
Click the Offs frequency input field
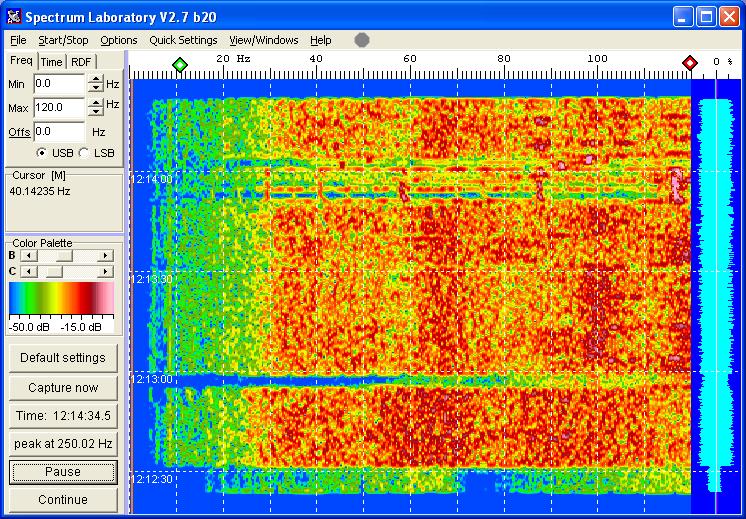click(58, 131)
